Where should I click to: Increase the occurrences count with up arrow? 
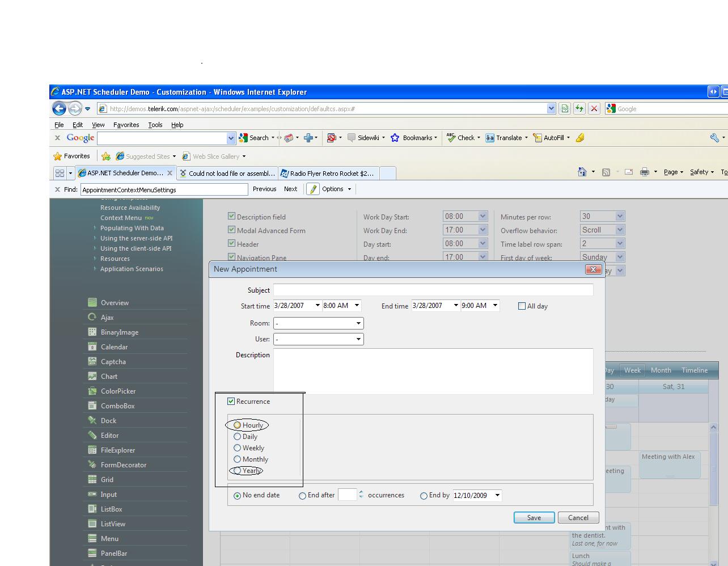pos(361,492)
